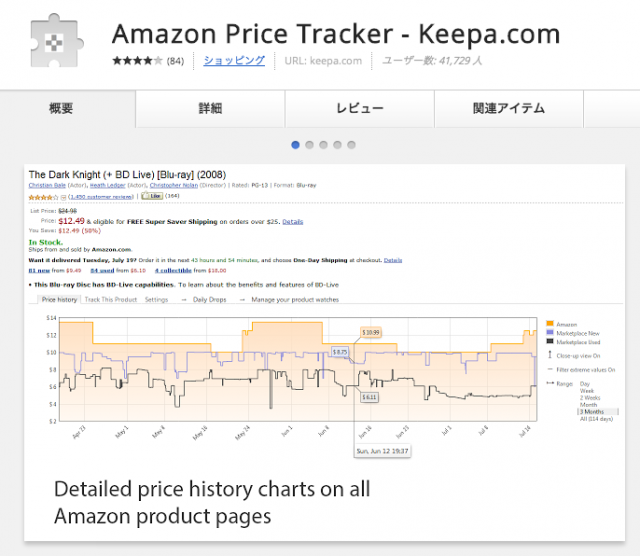640x556 pixels.
Task: Select the first carousel pagination dot
Action: pyautogui.click(x=296, y=145)
